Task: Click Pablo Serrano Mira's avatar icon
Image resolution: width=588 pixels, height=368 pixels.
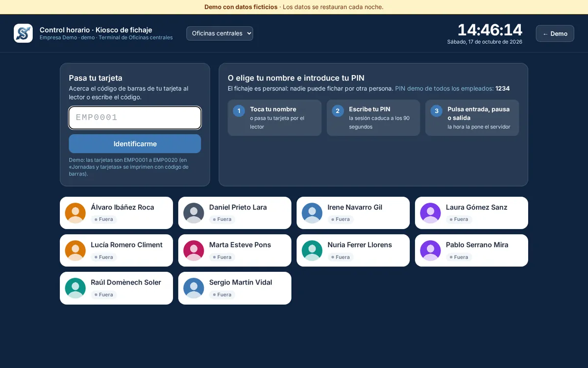Action: (x=430, y=251)
